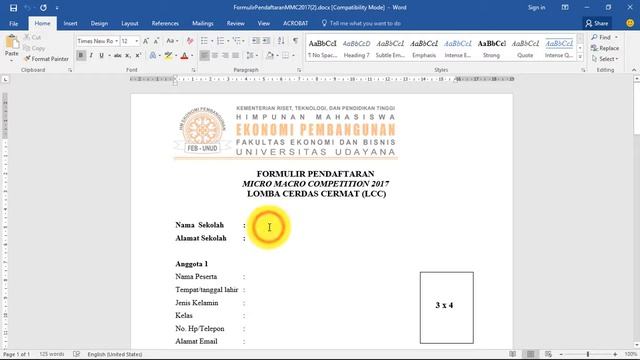The image size is (640, 360).
Task: Apply the Intense Quote style
Action: pyautogui.click(x=559, y=48)
